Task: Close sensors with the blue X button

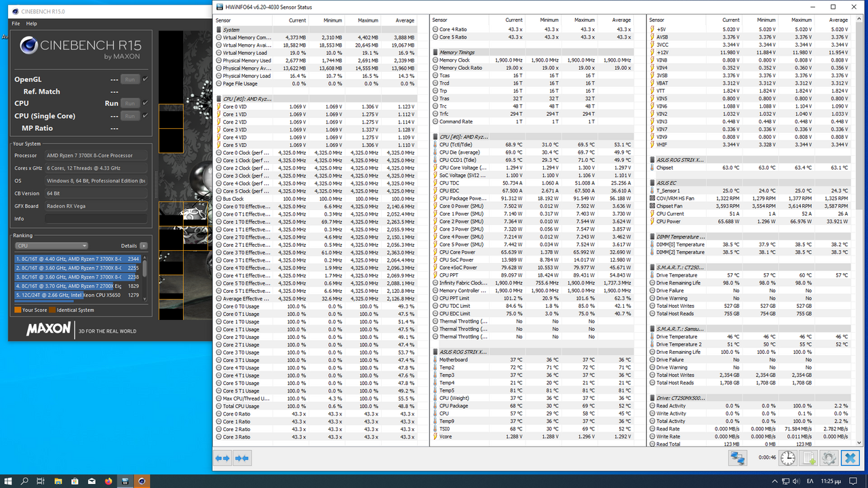Action: [850, 458]
